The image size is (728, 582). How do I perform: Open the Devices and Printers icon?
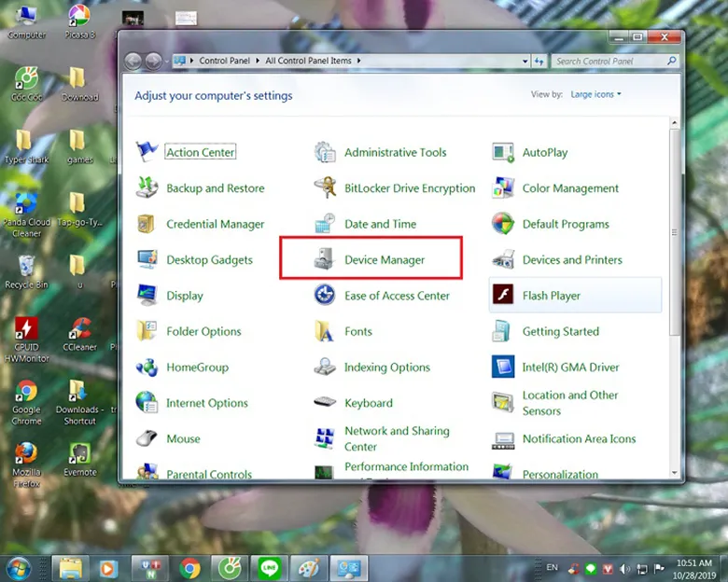tap(503, 260)
